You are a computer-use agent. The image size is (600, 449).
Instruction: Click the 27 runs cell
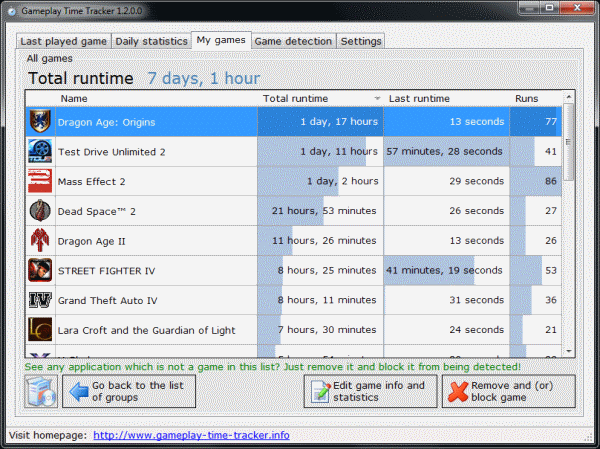[536, 211]
